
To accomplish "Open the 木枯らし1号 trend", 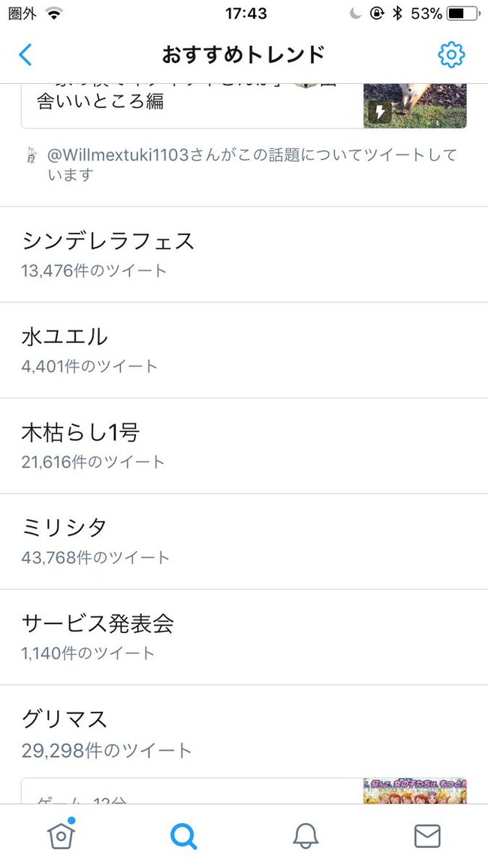I will [244, 446].
